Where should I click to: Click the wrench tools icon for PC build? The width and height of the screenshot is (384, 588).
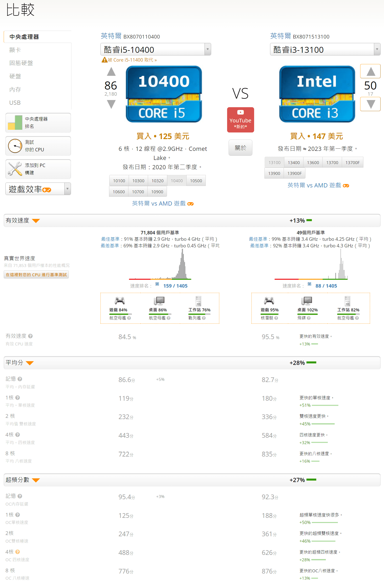(x=15, y=169)
